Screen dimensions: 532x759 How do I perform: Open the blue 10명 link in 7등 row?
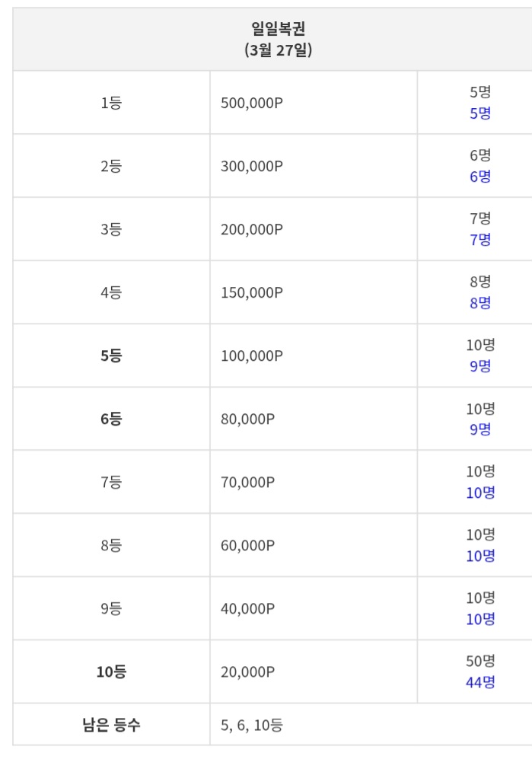point(480,493)
